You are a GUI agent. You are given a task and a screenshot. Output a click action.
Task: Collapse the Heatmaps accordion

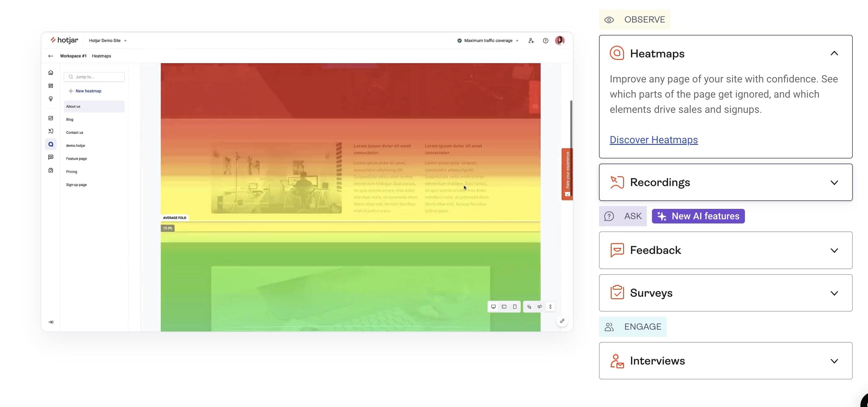834,54
